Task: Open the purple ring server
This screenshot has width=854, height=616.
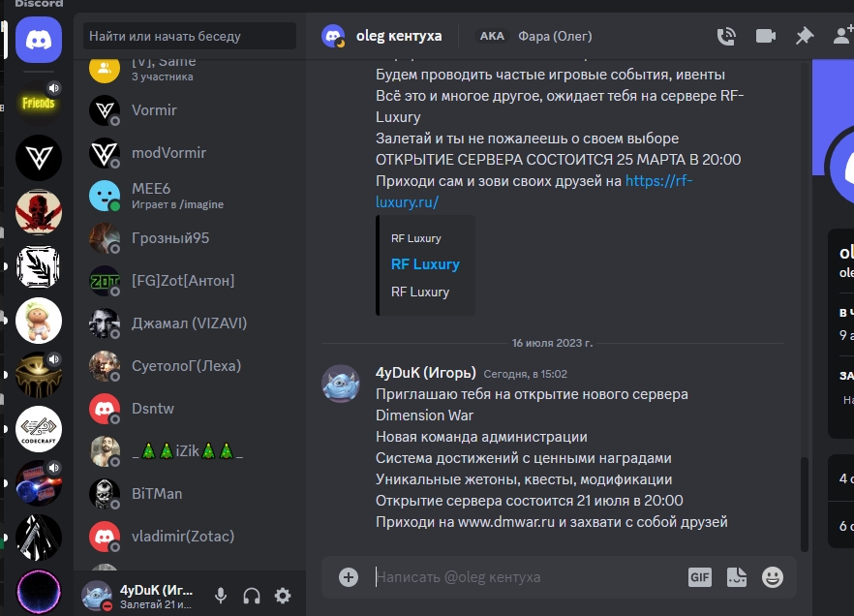Action: pos(38,592)
